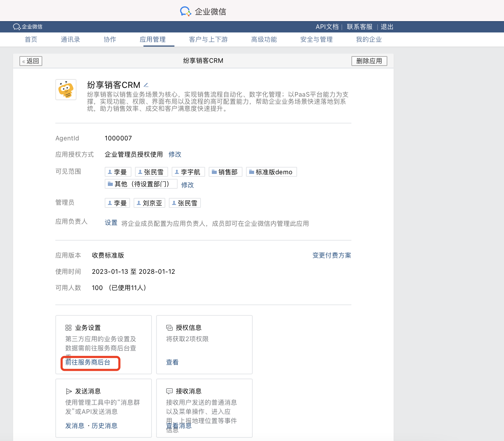Click the 删除应用 button
504x441 pixels.
pos(369,61)
